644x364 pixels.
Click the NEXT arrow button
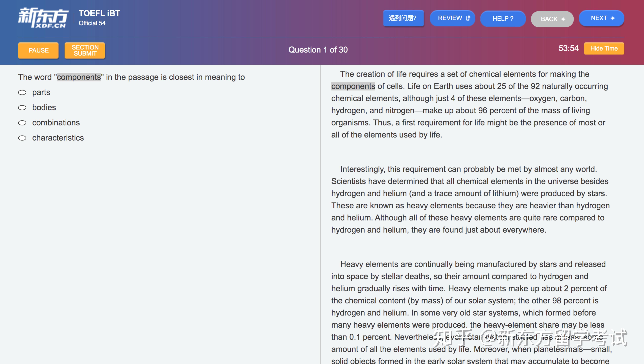coord(601,18)
